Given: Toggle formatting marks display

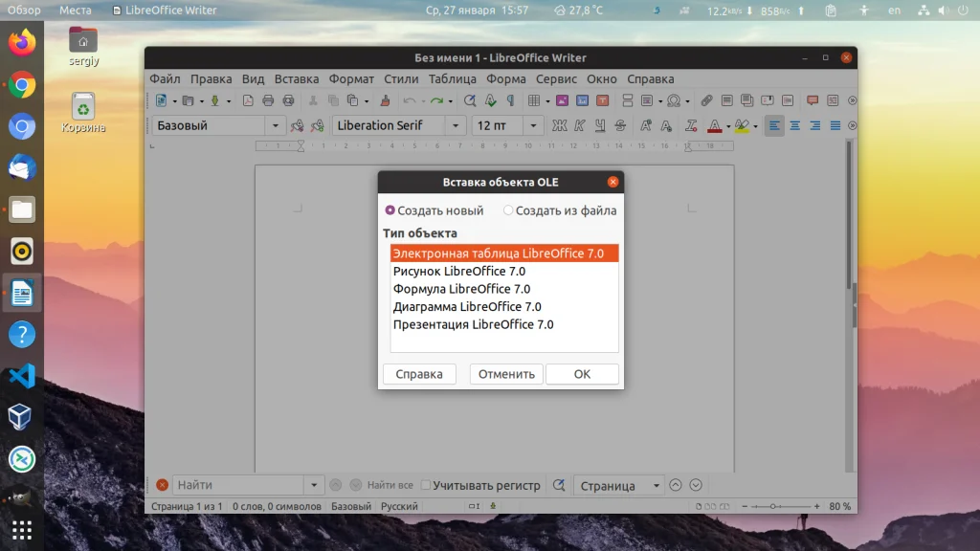Looking at the screenshot, I should pyautogui.click(x=508, y=100).
